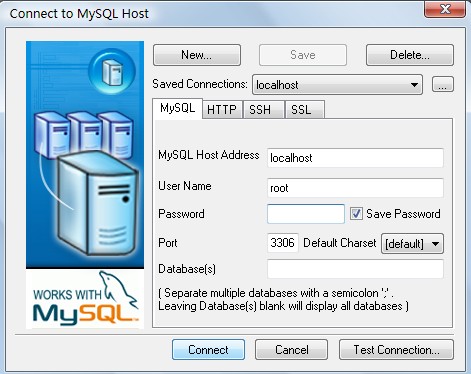Click the Works With MySQL dolphin logo
Viewport: 471px width, 374px height.
(x=85, y=299)
